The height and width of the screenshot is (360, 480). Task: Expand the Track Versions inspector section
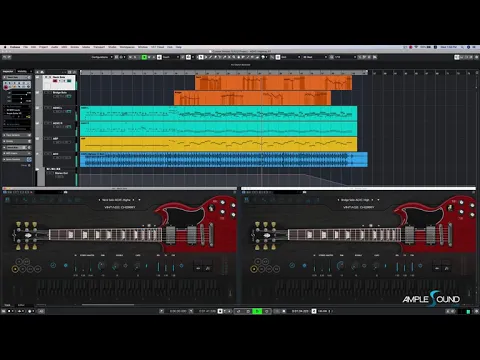17,135
